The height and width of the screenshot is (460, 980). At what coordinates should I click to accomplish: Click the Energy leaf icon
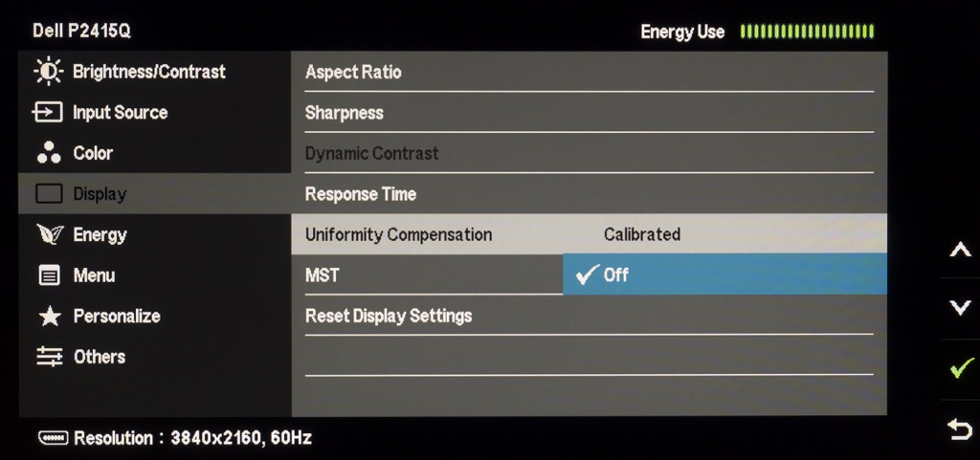[x=48, y=234]
